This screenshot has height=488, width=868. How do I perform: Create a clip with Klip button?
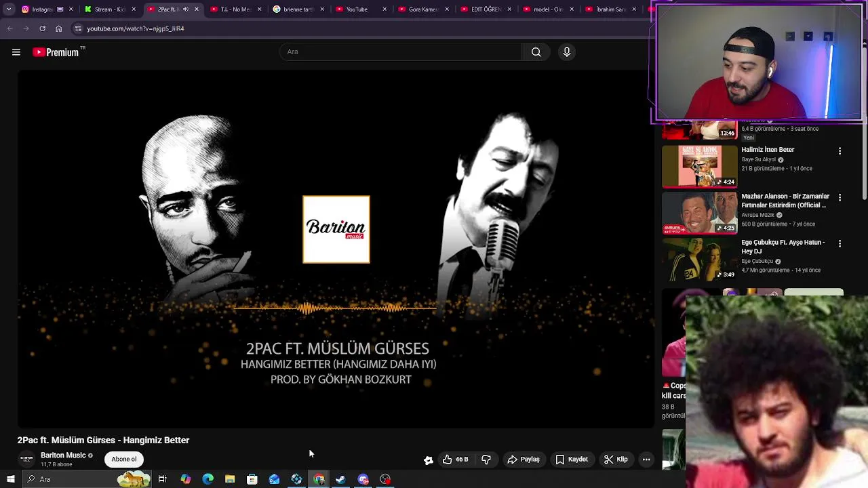click(x=616, y=460)
